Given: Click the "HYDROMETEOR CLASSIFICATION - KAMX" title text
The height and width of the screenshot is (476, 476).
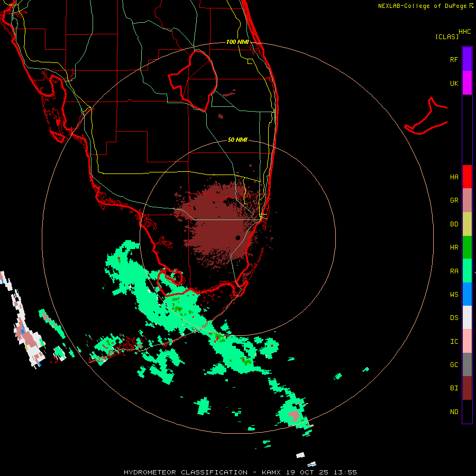Looking at the screenshot, I should pos(203,472).
